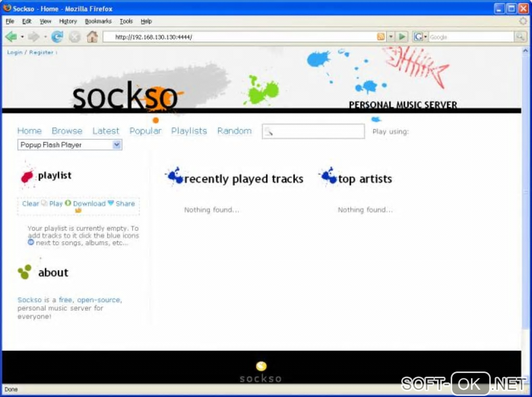Open the Playlists navigation link
Image resolution: width=532 pixels, height=397 pixels.
pyautogui.click(x=189, y=131)
